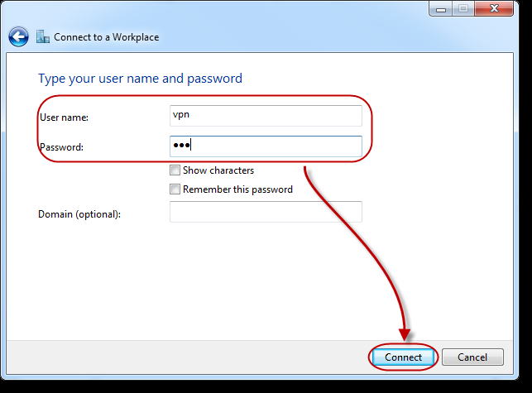Click the Connect to a Workplace title text
The height and width of the screenshot is (393, 532).
tap(106, 37)
